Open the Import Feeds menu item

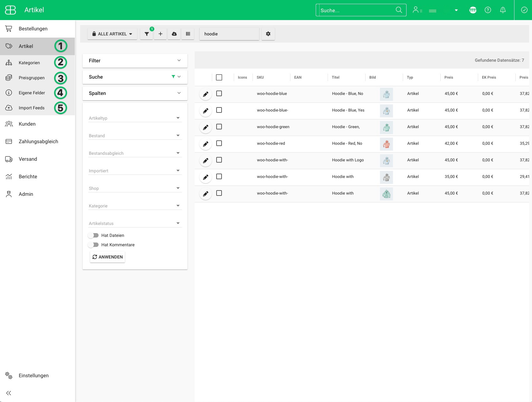[x=37, y=108]
